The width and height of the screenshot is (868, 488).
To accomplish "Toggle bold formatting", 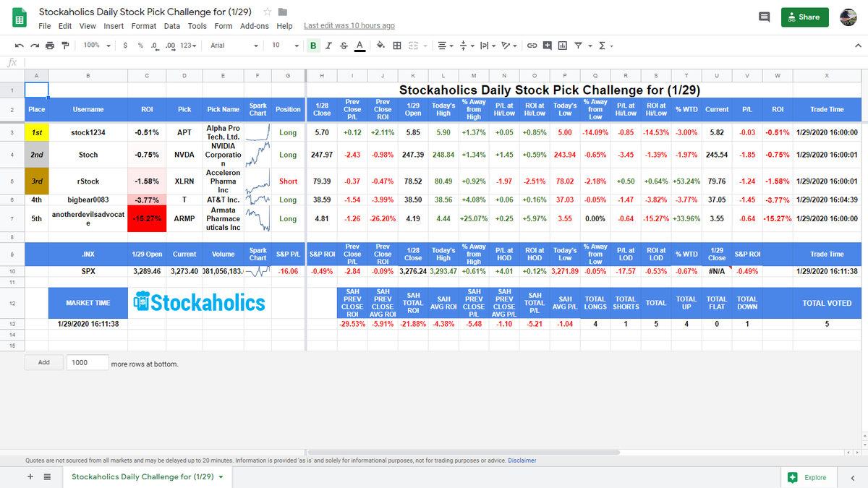I will tap(314, 46).
